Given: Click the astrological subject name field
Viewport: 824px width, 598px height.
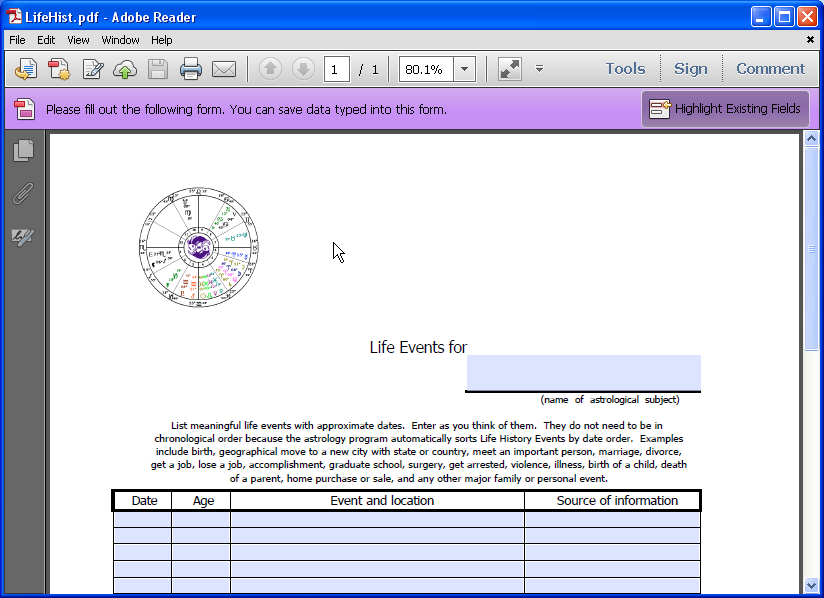Looking at the screenshot, I should click(x=583, y=372).
